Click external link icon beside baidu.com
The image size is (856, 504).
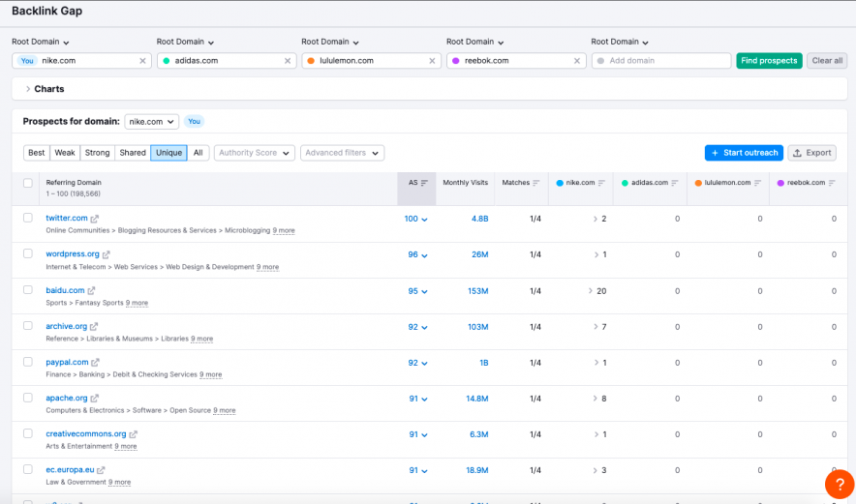click(x=92, y=290)
